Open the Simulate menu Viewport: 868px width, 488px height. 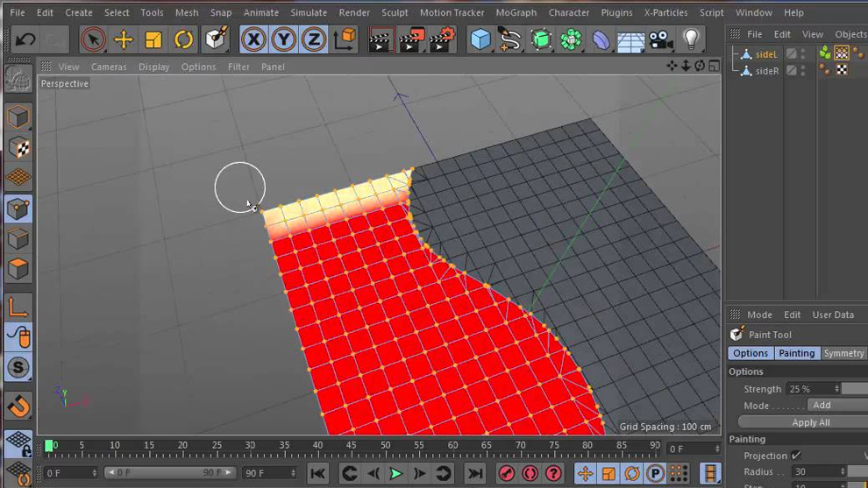click(x=309, y=12)
